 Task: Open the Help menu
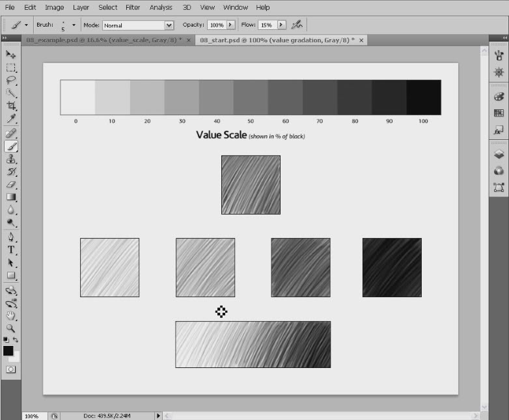tap(262, 7)
